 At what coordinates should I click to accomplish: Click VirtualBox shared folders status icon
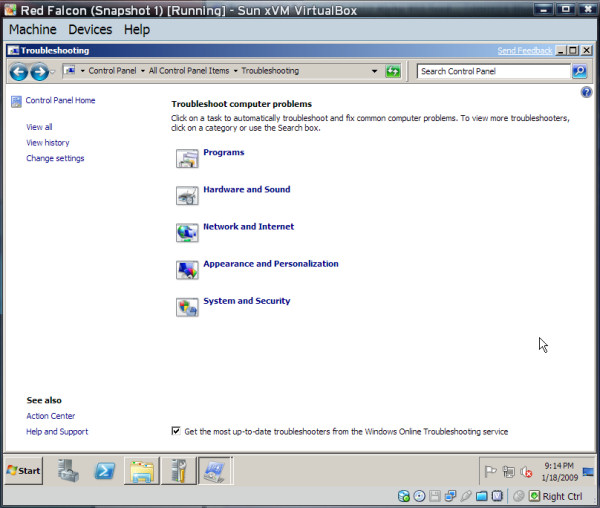coord(481,496)
